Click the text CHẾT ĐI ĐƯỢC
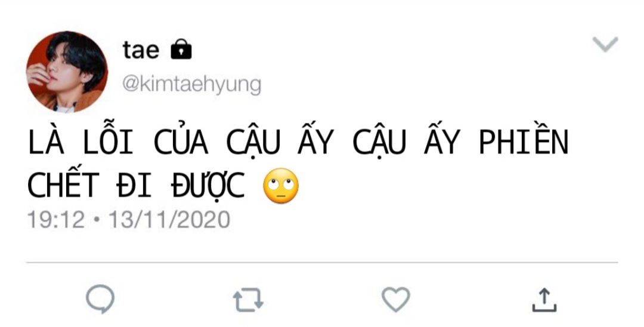The height and width of the screenshot is (327, 644). 136,184
